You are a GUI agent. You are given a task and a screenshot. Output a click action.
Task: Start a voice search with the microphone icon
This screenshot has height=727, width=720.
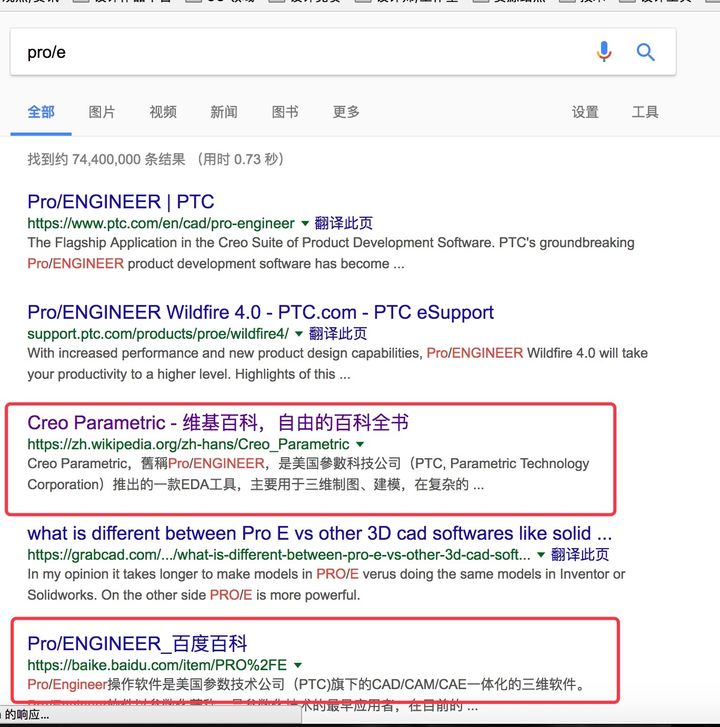[604, 51]
